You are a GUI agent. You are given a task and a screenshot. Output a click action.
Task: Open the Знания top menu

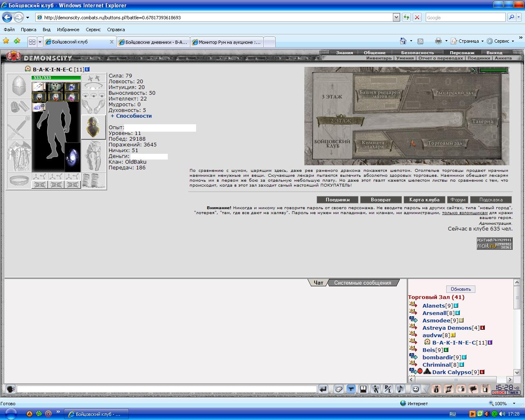coord(345,52)
